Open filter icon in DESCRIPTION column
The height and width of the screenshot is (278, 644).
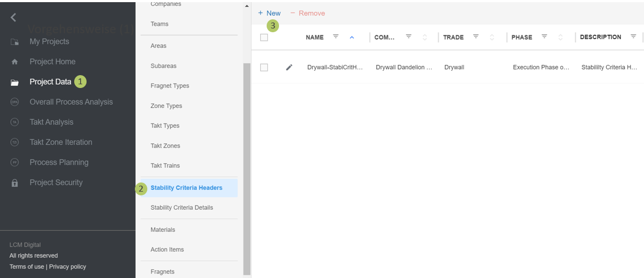click(633, 37)
